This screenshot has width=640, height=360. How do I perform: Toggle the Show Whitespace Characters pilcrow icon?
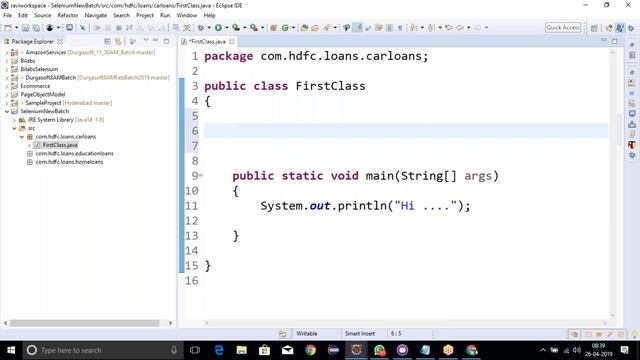tap(400, 28)
